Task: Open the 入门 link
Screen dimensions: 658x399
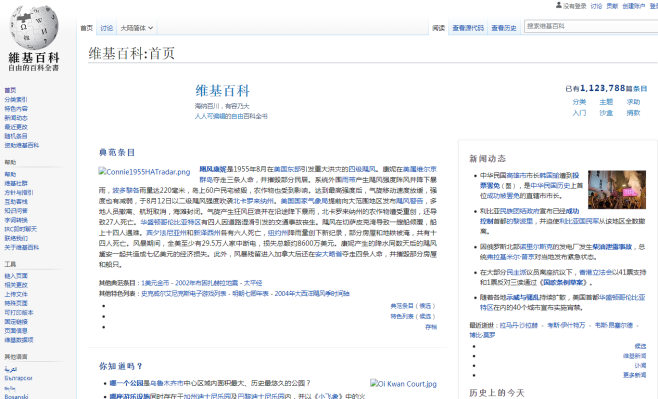Action: (x=579, y=113)
